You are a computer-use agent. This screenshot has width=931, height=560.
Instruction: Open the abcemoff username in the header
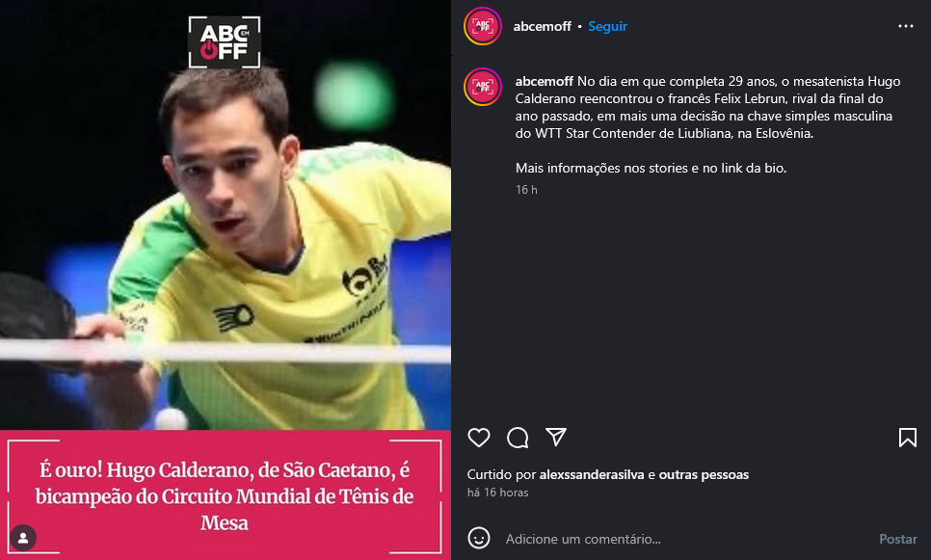542,26
